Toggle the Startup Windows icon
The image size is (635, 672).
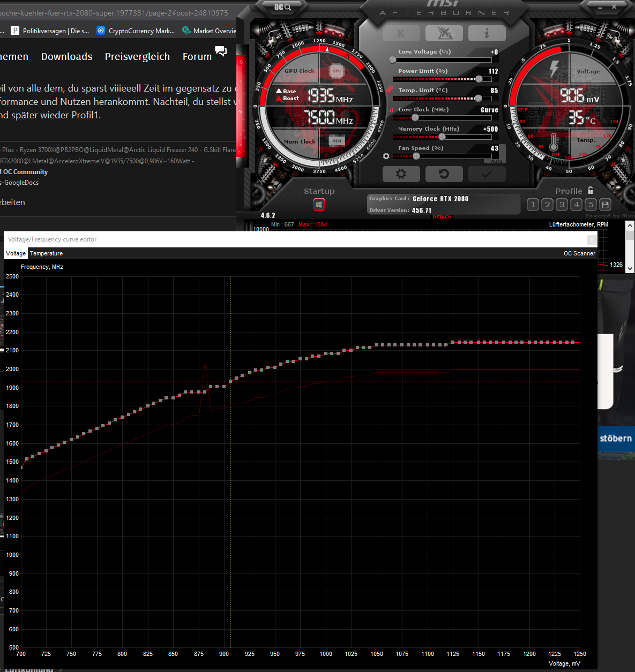(x=319, y=205)
